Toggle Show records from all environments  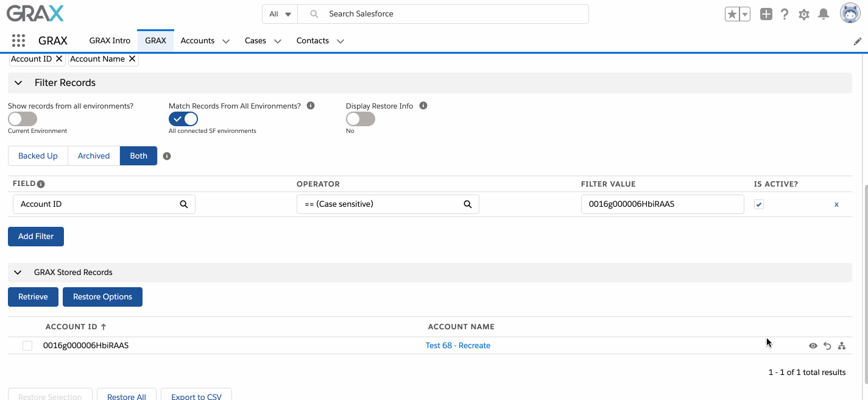[x=23, y=119]
